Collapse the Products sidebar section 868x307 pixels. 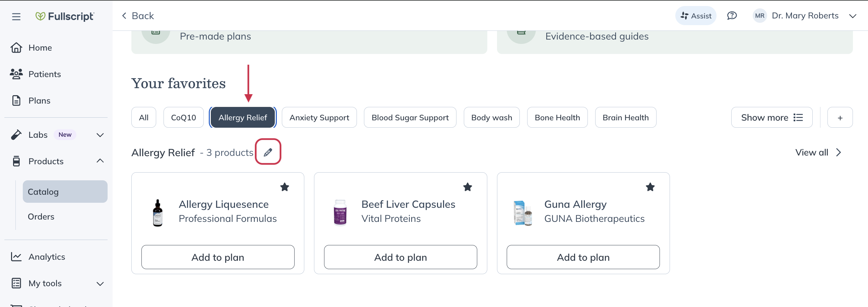click(x=100, y=161)
